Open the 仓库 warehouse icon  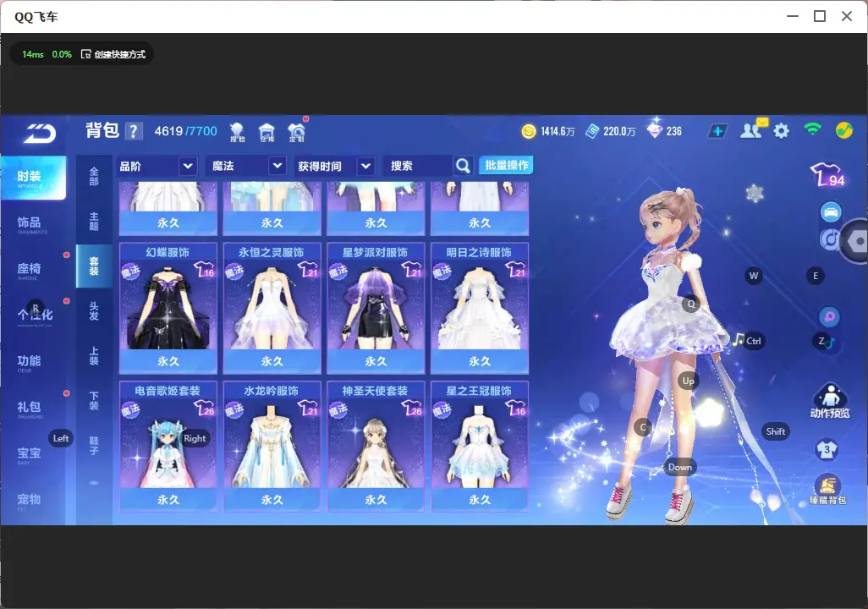[266, 132]
